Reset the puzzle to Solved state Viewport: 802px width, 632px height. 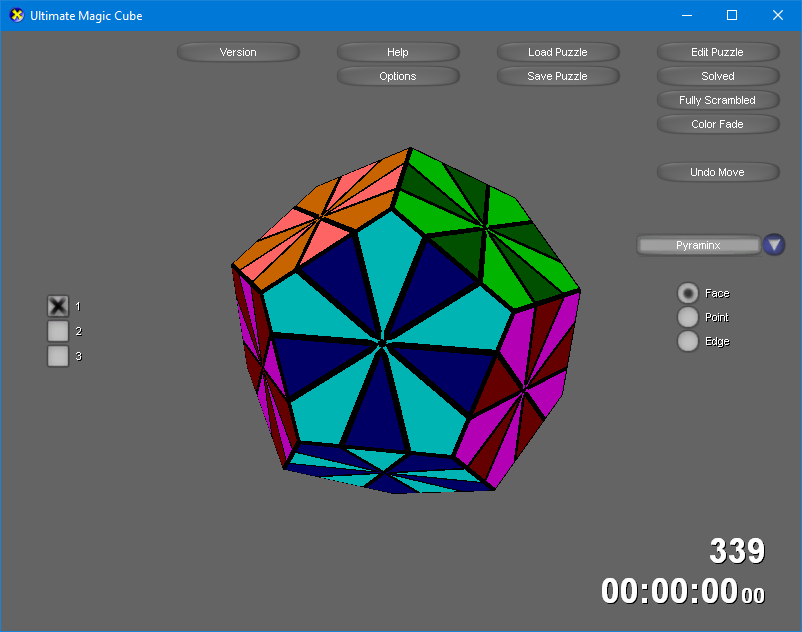point(717,75)
